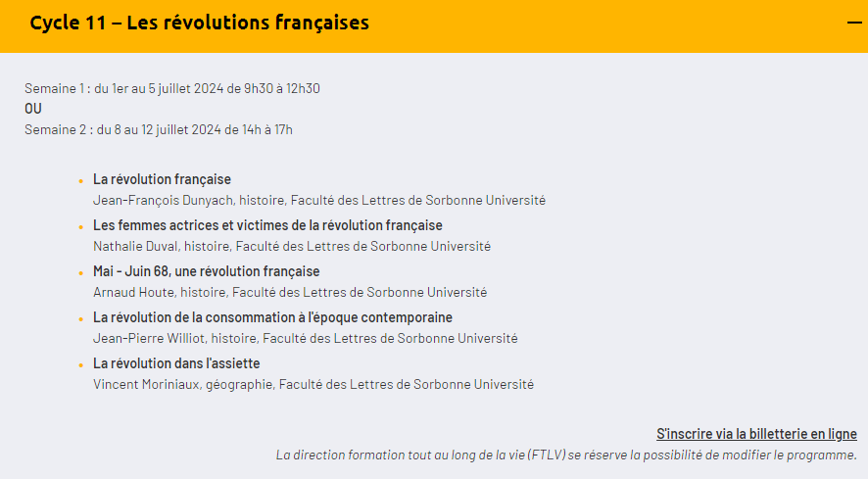Click the "Cycle 11 – Les révolutions françaises" header title
Viewport: 868px width, 479px height.
point(199,23)
